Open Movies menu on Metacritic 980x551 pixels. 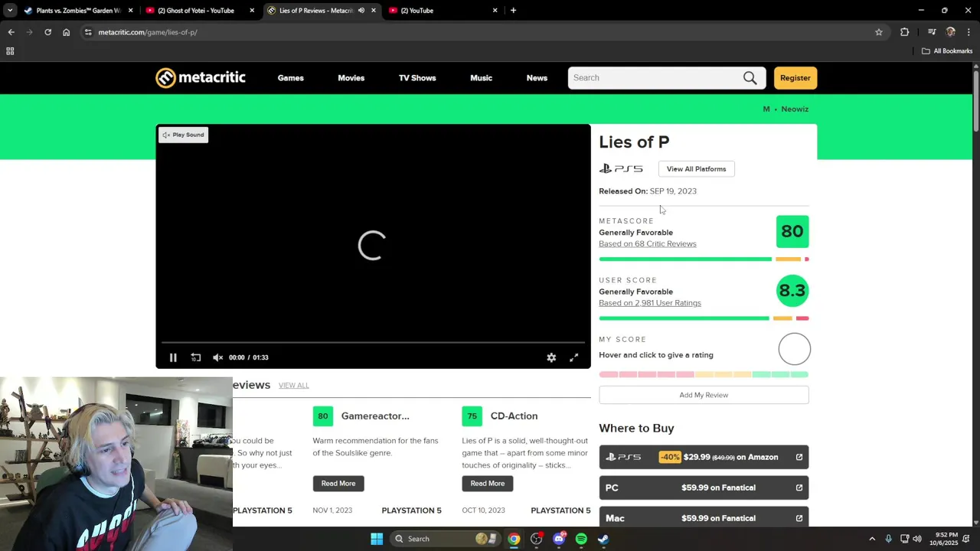click(x=351, y=78)
